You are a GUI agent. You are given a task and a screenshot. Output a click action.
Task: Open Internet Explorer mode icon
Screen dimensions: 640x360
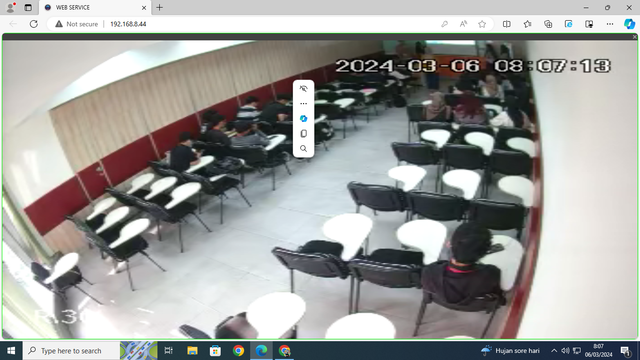coord(568,24)
